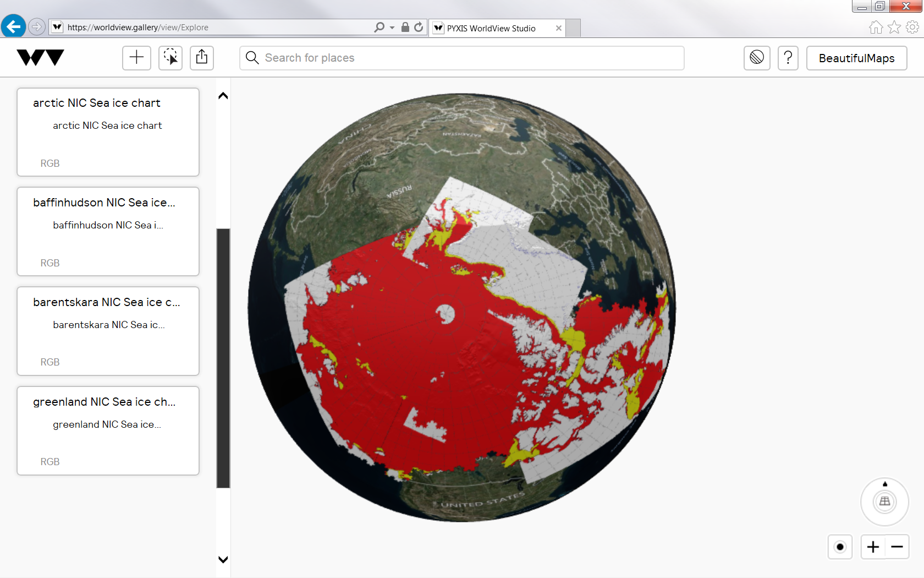Screen dimensions: 924x578
Task: Click RGB label in greenland card
Action: [x=50, y=462]
